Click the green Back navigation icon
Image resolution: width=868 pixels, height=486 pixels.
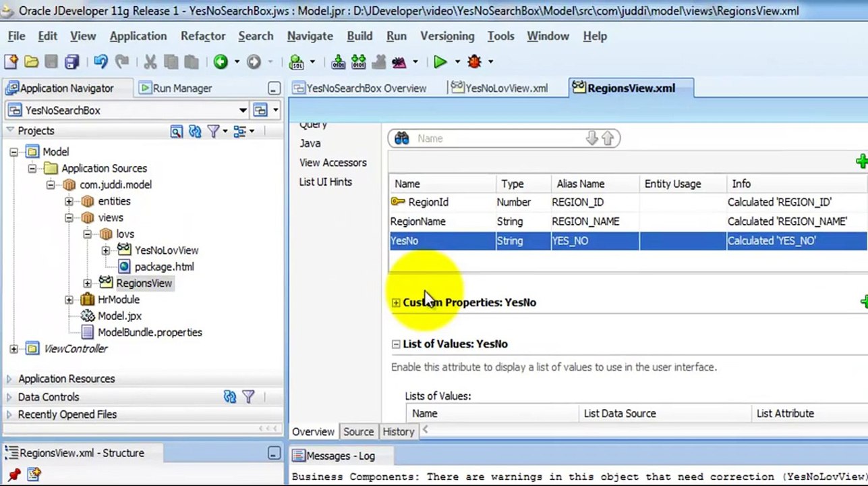[221, 62]
